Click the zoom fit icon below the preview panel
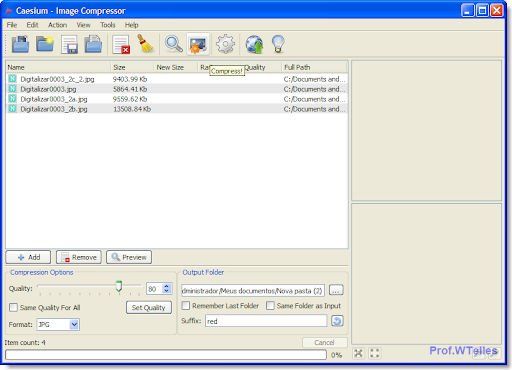512x370 pixels. pos(359,353)
